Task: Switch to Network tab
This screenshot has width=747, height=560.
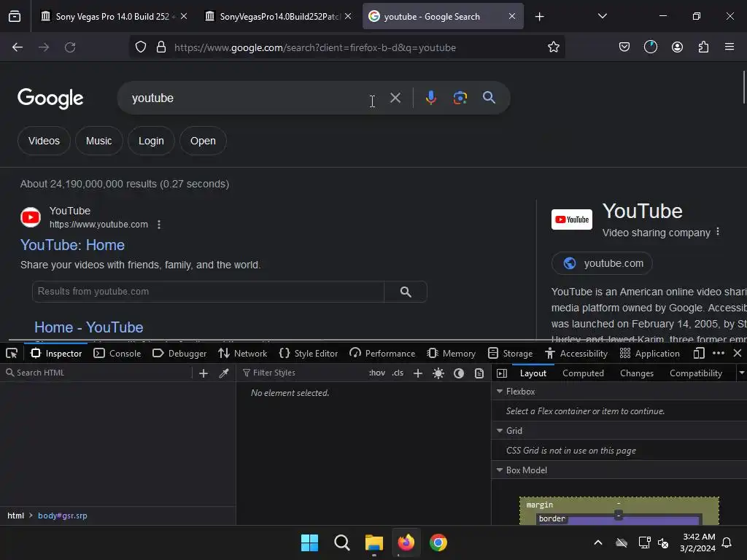Action: [242, 354]
